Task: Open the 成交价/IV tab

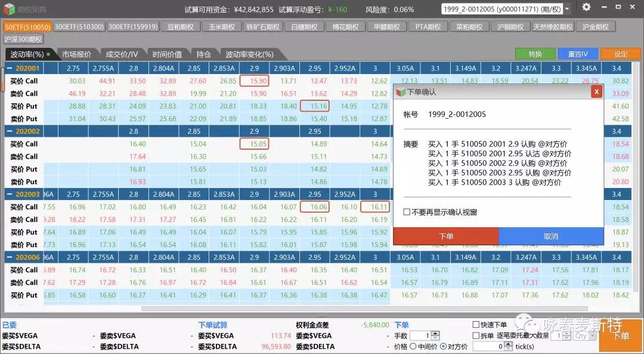Action: 122,54
